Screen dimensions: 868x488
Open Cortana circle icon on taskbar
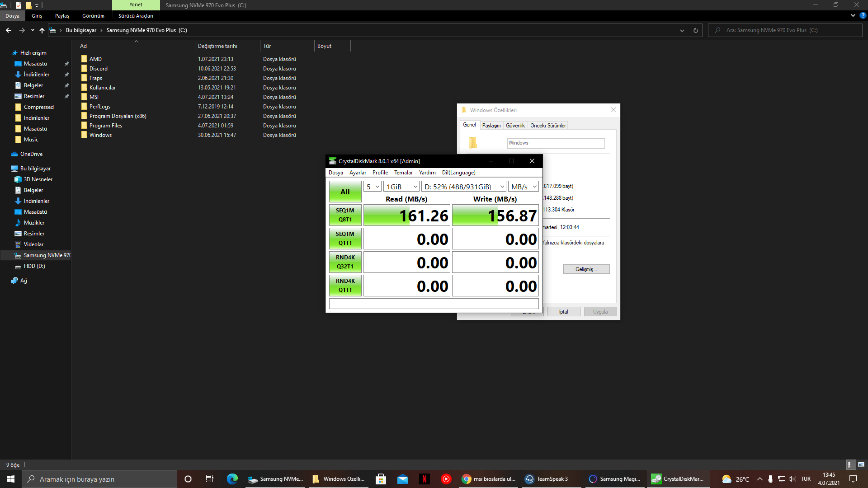coord(188,479)
